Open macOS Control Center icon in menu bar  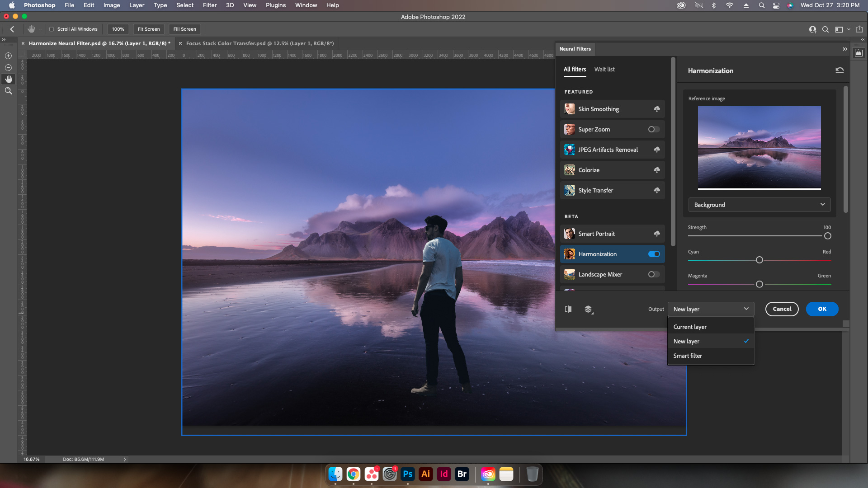pyautogui.click(x=776, y=5)
